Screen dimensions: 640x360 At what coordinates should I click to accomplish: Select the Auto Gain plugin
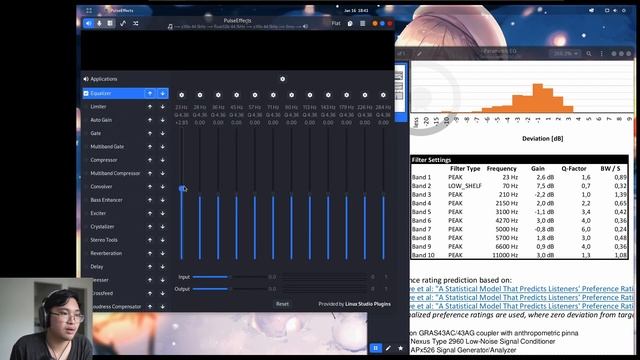(101, 120)
